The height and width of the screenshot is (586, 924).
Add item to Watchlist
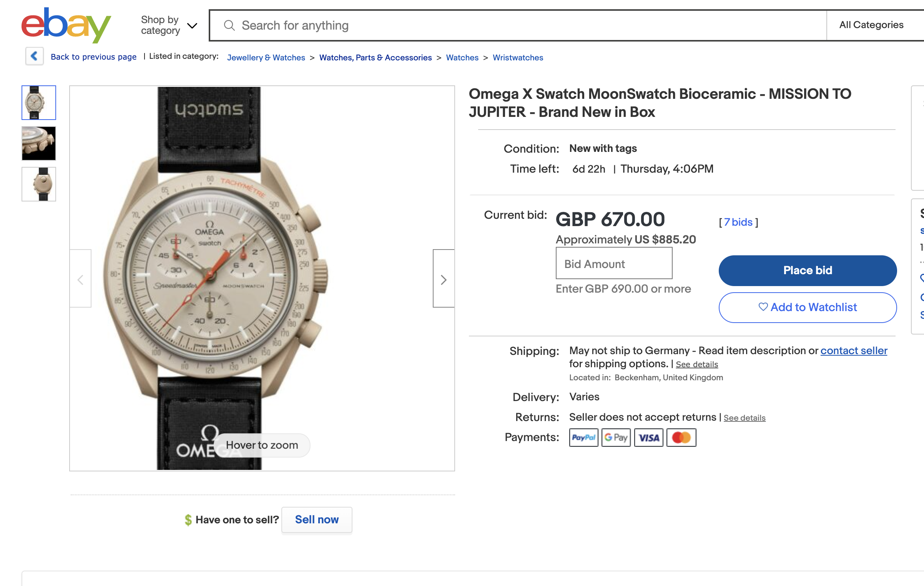tap(808, 307)
